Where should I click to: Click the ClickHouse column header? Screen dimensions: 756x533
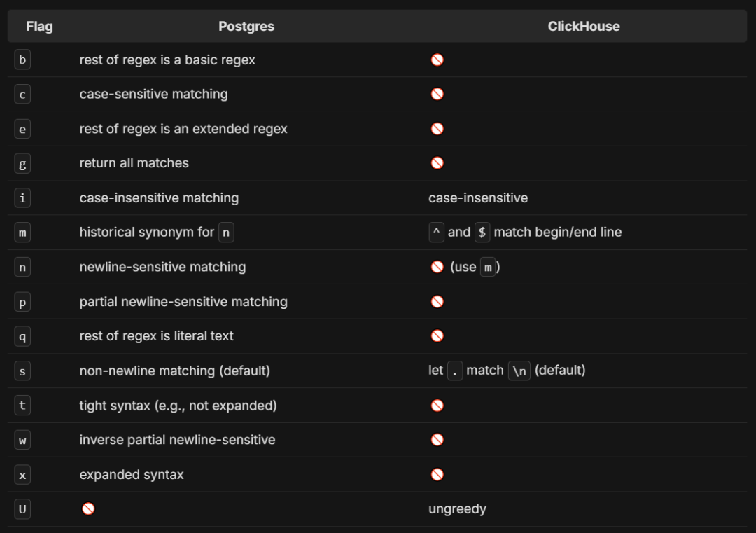point(584,27)
